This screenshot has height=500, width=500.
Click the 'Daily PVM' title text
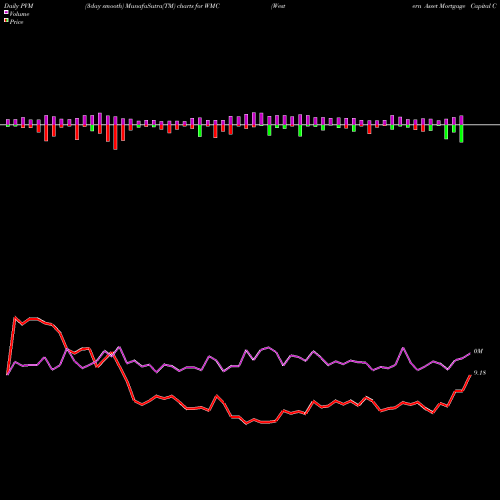[x=19, y=6]
